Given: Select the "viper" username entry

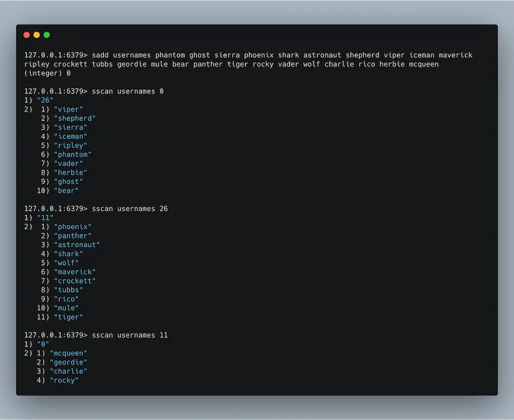Looking at the screenshot, I should coord(68,109).
